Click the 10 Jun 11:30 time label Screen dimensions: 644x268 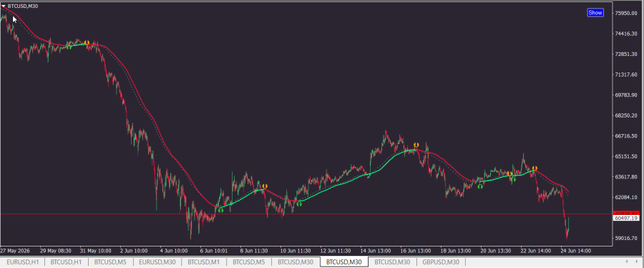[x=295, y=251]
